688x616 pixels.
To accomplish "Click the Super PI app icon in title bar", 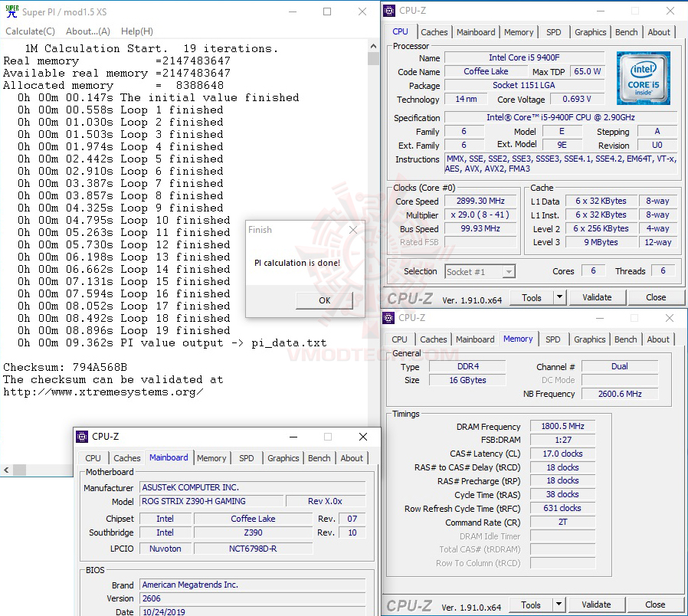I will 11,11.
